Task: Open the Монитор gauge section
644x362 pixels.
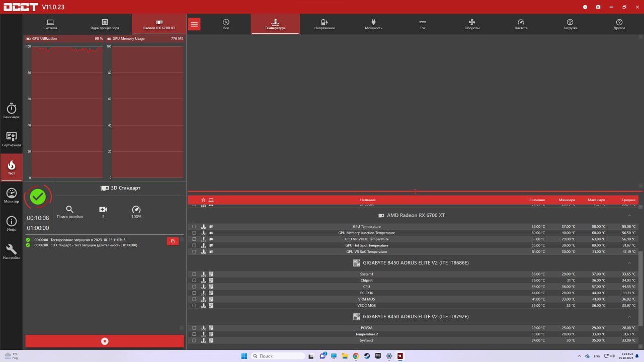Action: click(11, 196)
